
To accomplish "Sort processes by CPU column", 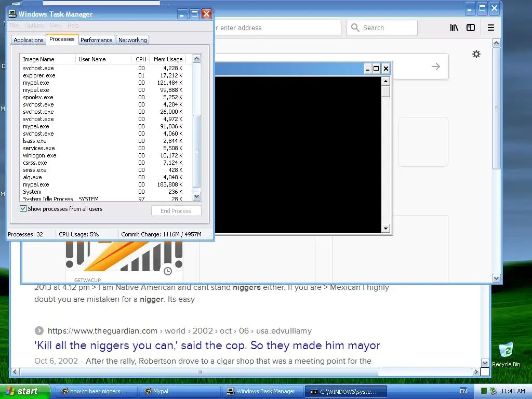I will pyautogui.click(x=140, y=59).
